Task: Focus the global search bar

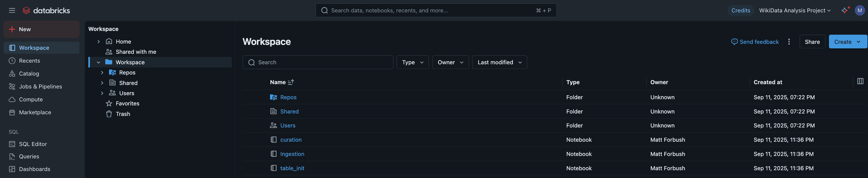Action: (436, 10)
